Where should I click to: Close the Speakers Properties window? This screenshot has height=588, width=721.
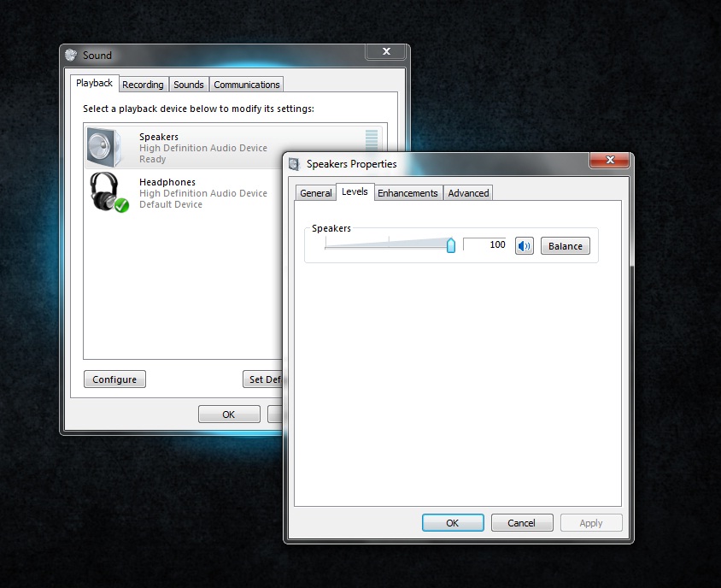[x=610, y=160]
